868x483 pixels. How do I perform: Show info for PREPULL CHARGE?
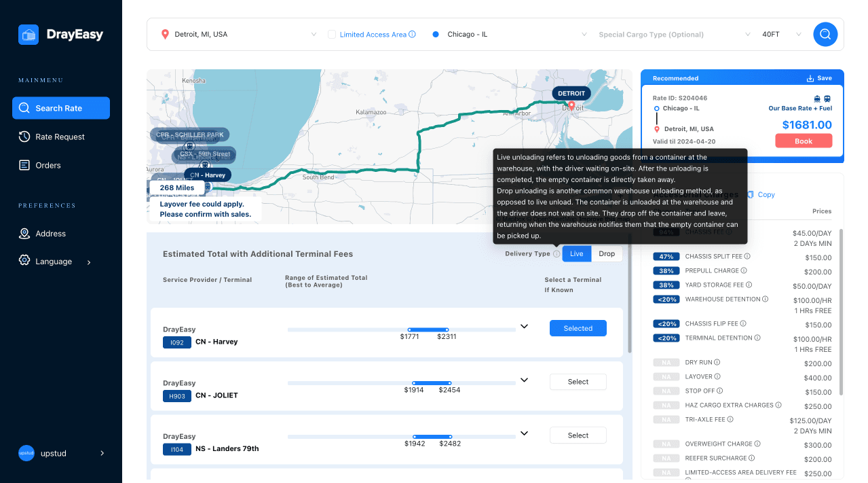point(744,270)
